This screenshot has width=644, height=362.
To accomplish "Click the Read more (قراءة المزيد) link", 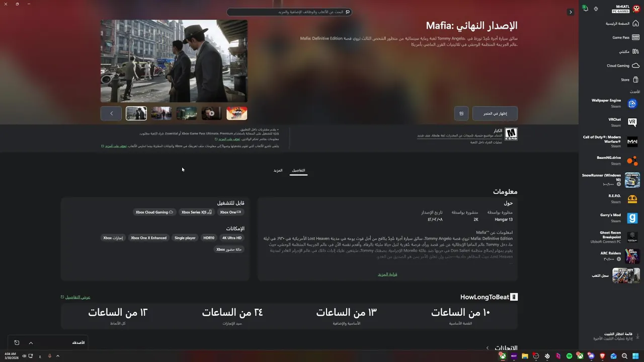I will [x=387, y=275].
